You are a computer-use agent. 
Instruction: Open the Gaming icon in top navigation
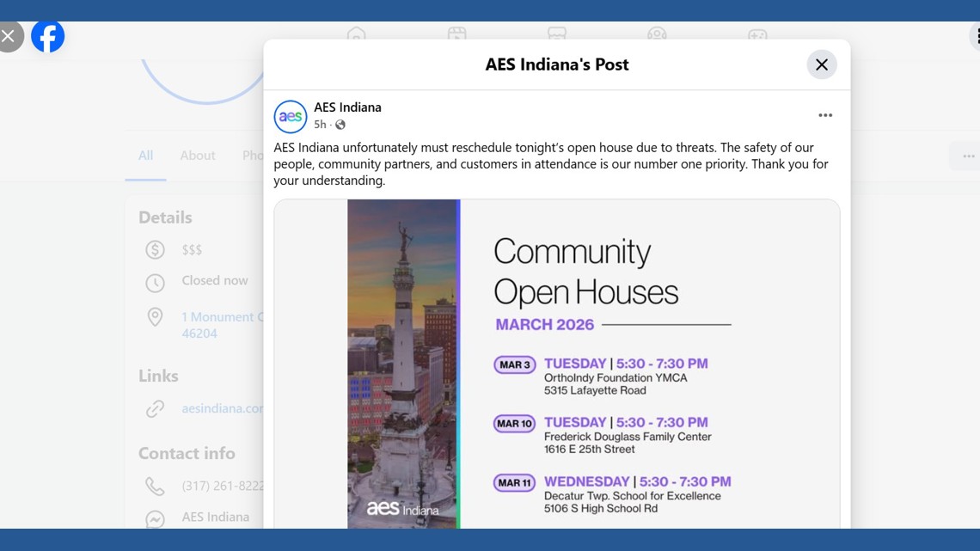point(756,34)
